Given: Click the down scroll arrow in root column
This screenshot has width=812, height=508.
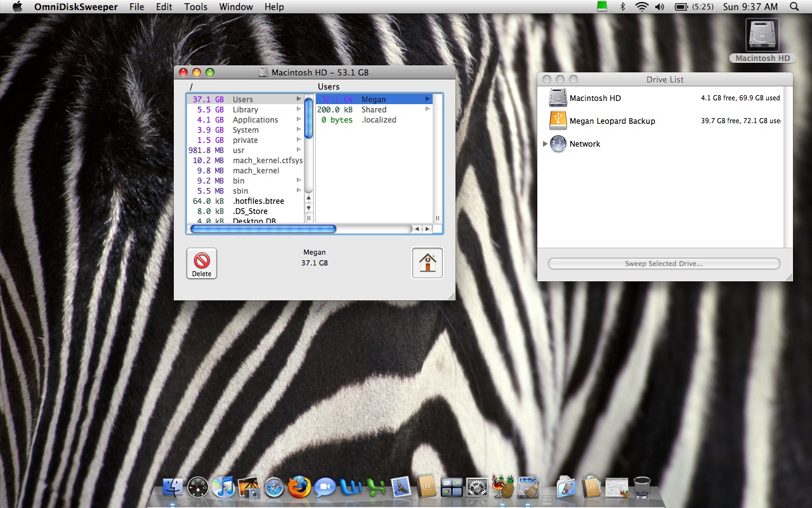Looking at the screenshot, I should coord(309,208).
